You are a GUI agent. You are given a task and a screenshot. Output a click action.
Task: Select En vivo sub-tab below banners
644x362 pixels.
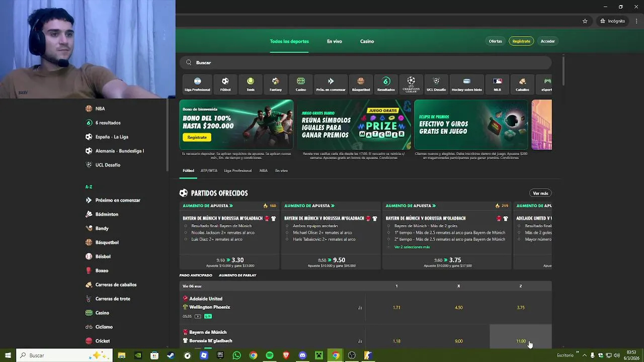tap(281, 170)
